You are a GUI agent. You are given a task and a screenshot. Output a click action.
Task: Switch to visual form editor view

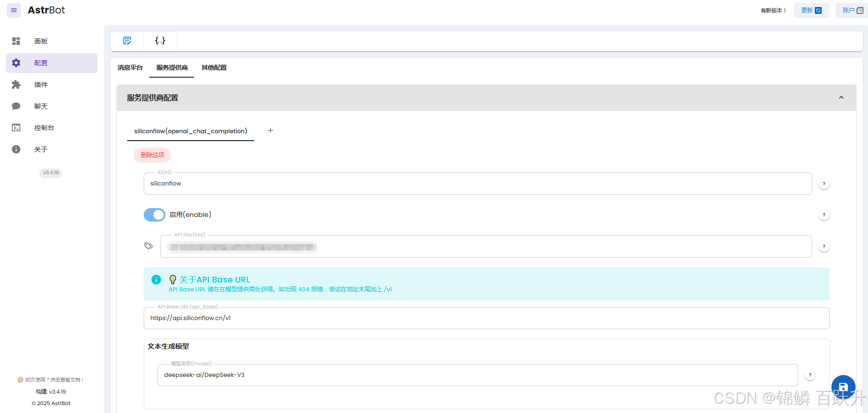point(127,41)
